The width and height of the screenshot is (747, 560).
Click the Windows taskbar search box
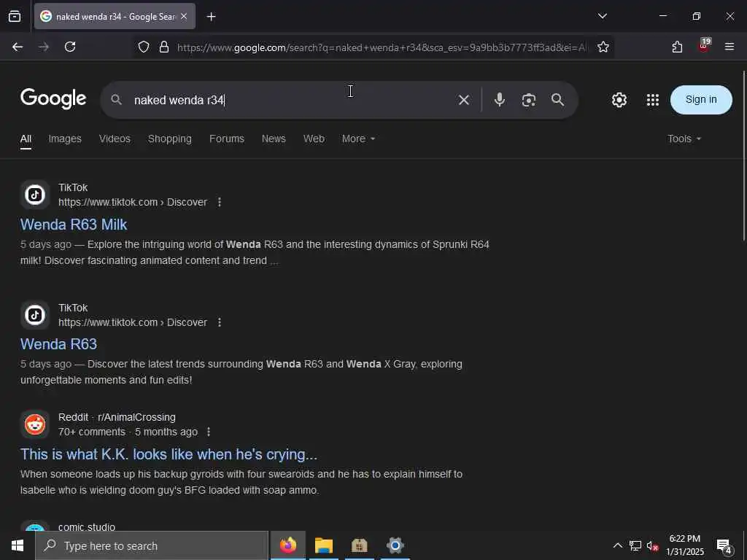pos(152,545)
